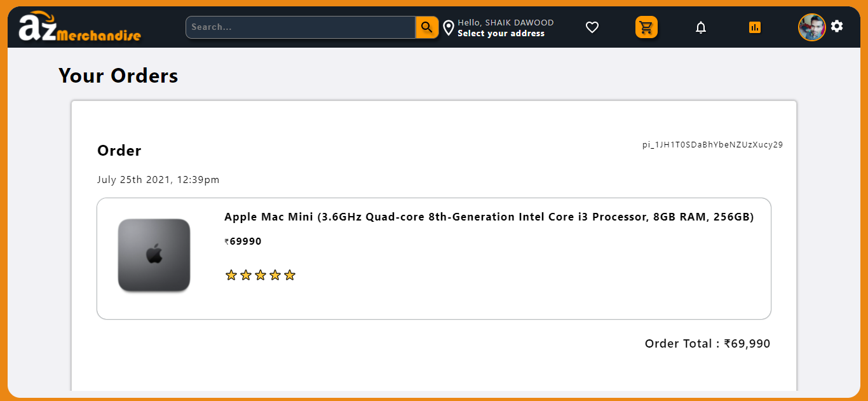Open the shopping cart icon
The height and width of the screenshot is (401, 868).
pyautogui.click(x=646, y=27)
